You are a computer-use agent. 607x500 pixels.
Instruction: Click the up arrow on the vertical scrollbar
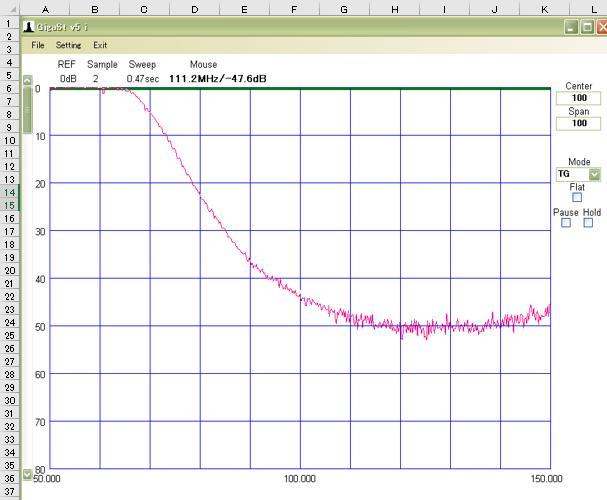point(27,79)
